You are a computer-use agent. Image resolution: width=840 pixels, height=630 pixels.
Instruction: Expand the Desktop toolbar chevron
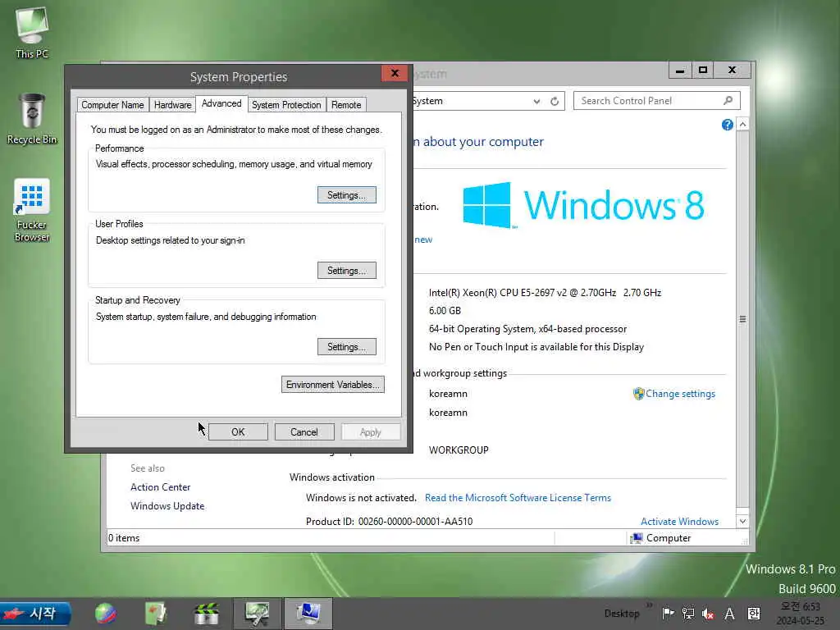(x=650, y=605)
